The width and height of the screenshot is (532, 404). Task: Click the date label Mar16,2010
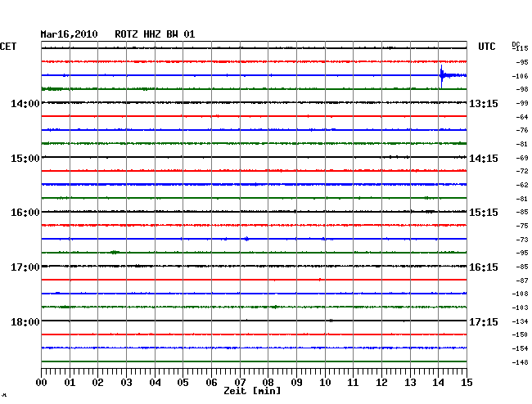[x=69, y=34]
